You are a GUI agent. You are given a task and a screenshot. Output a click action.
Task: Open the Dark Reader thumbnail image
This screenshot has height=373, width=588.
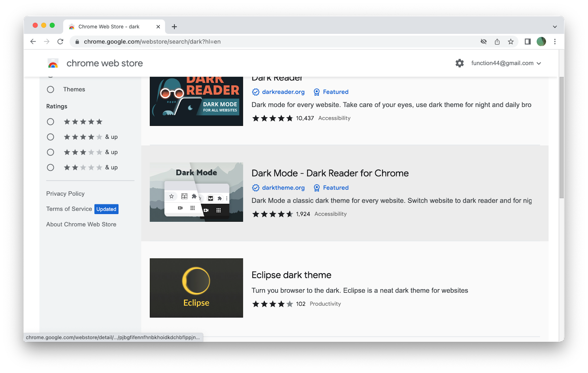(x=196, y=101)
